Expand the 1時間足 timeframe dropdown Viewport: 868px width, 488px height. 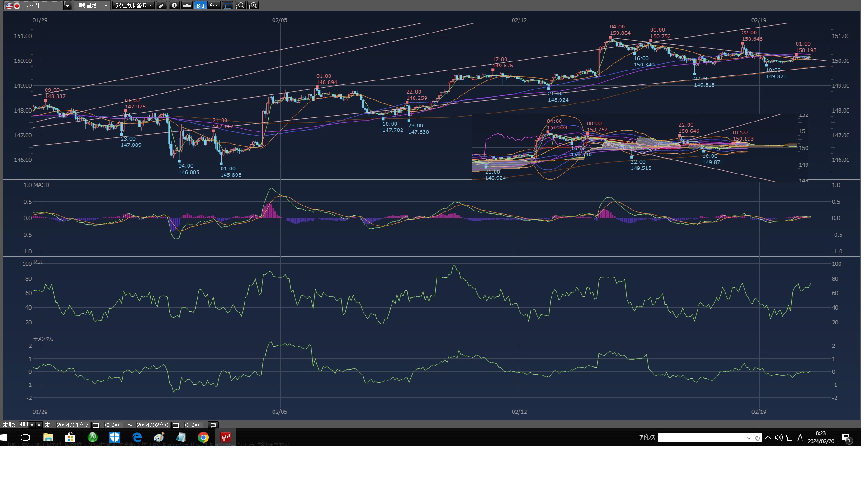pyautogui.click(x=105, y=5)
